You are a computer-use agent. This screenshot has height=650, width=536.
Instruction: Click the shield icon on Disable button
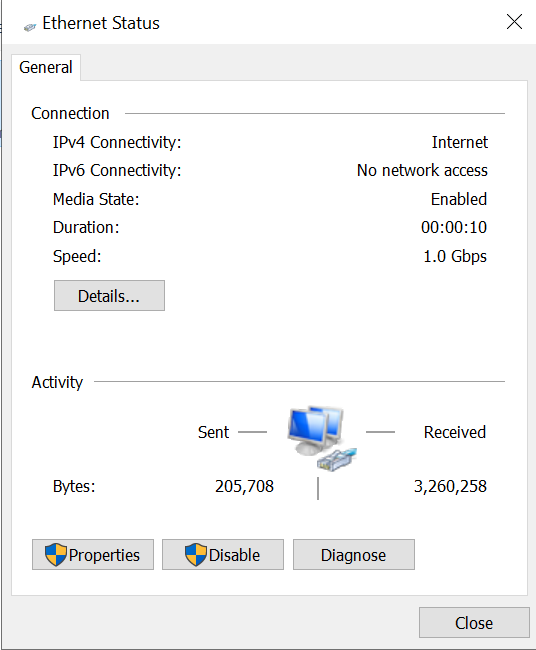[x=196, y=555]
